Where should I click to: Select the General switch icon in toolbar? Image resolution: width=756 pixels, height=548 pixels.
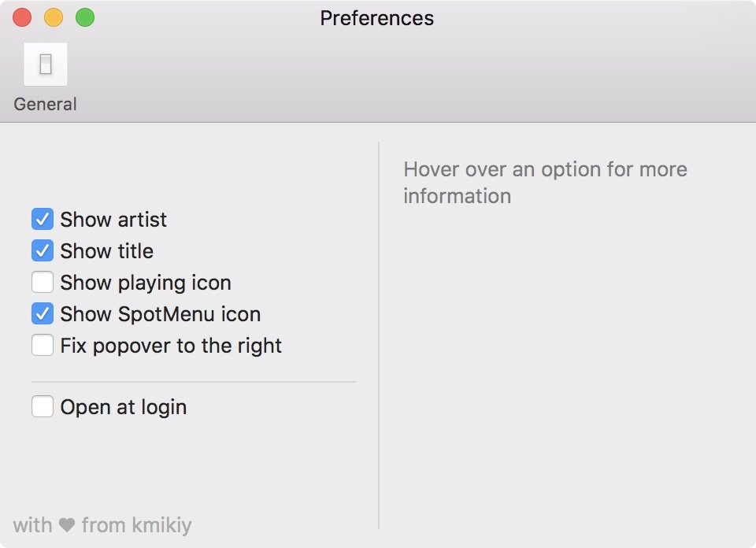point(46,65)
